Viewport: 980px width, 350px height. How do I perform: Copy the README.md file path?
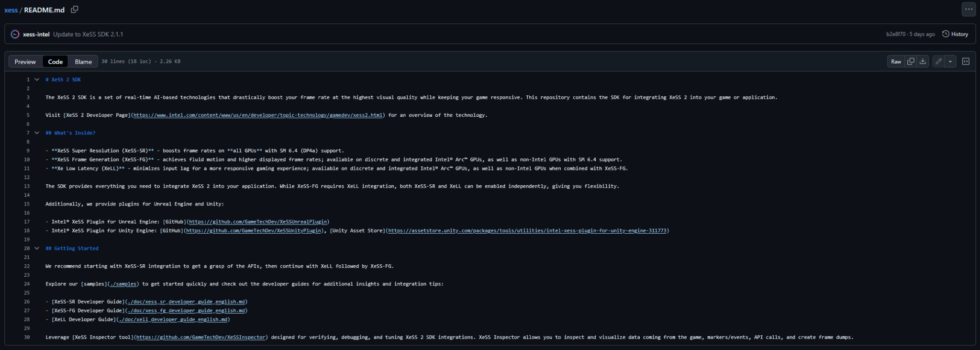[75, 10]
